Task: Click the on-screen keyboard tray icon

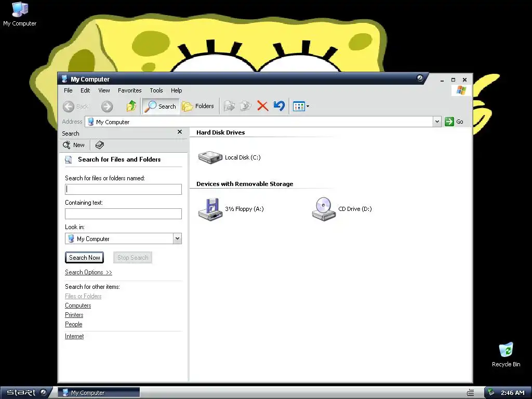Action: 470,393
